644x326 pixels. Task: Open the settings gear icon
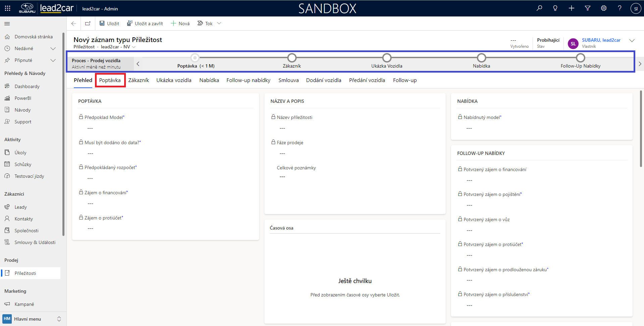pyautogui.click(x=604, y=8)
